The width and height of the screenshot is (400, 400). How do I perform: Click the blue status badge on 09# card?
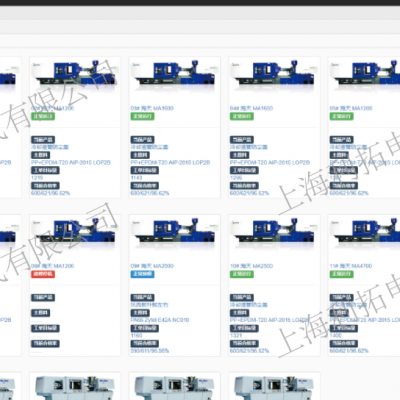pyautogui.click(x=142, y=274)
